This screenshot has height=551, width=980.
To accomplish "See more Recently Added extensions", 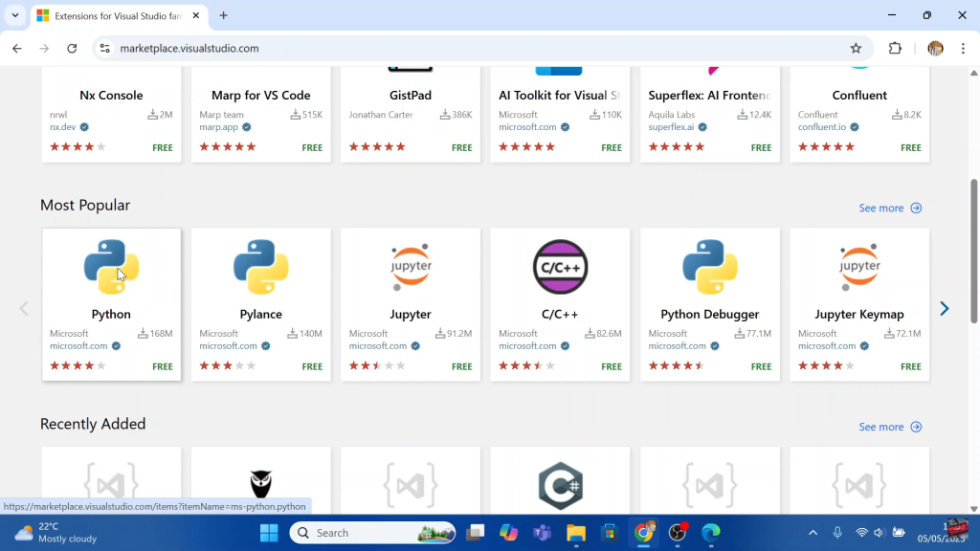I will (890, 427).
